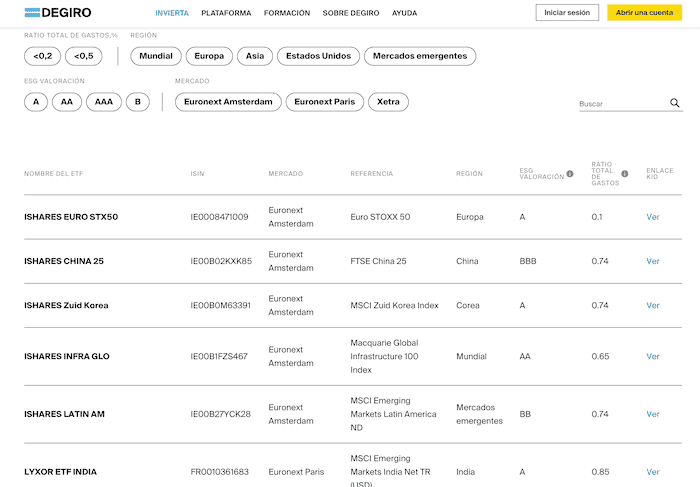Focus the Buscar search field
Viewport: 700px width, 487px height.
[x=623, y=104]
